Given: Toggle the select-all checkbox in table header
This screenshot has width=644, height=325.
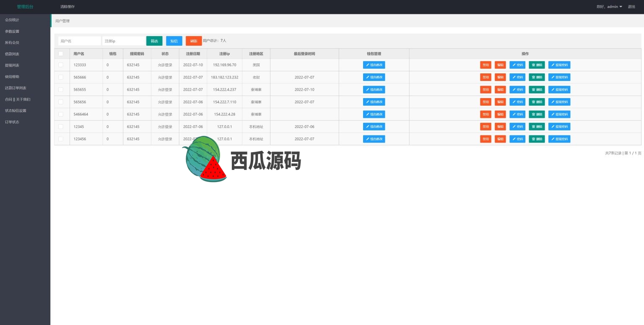Looking at the screenshot, I should coord(61,54).
